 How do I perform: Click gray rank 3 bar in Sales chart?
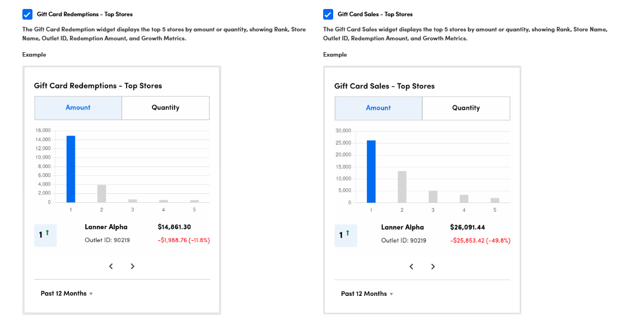[x=433, y=197]
